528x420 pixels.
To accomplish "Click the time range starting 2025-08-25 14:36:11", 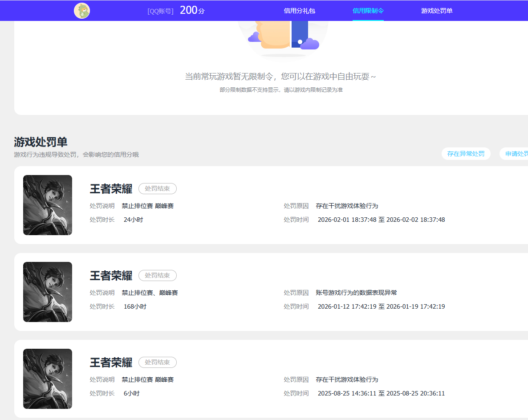I will [x=381, y=393].
